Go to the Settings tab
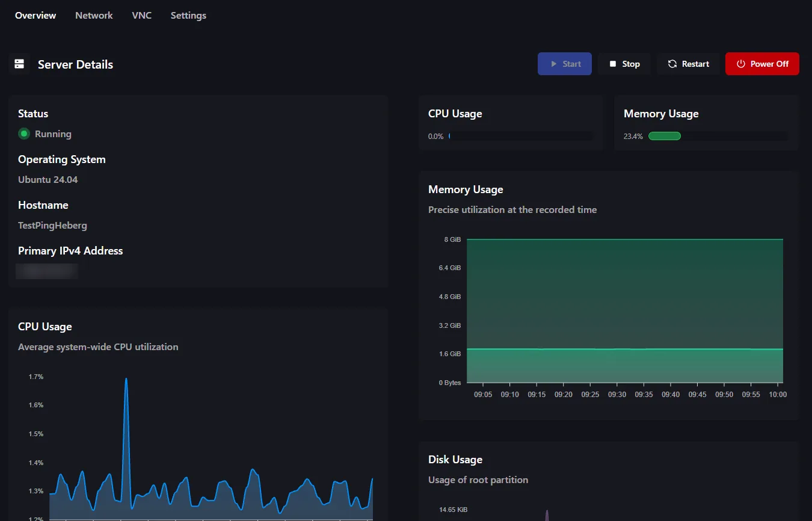The image size is (812, 521). point(188,16)
